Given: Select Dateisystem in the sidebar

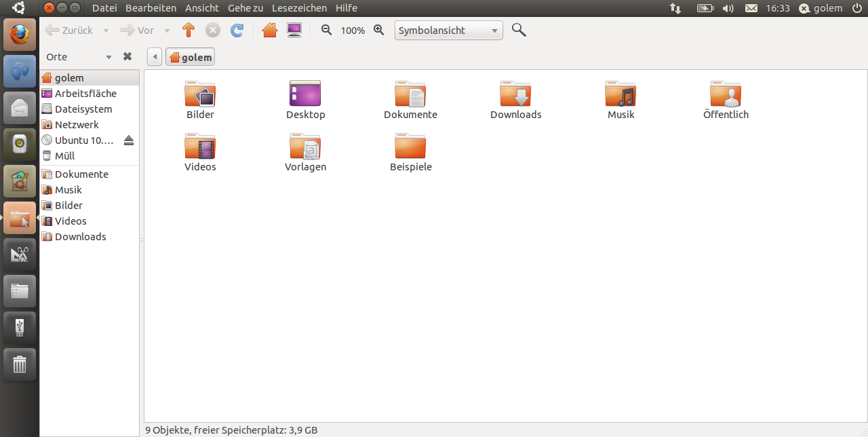Looking at the screenshot, I should coord(83,109).
